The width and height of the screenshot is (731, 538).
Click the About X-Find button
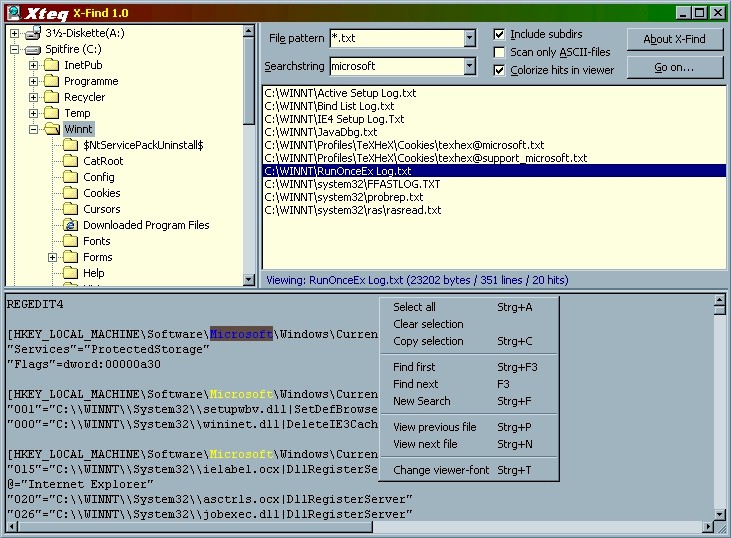675,40
